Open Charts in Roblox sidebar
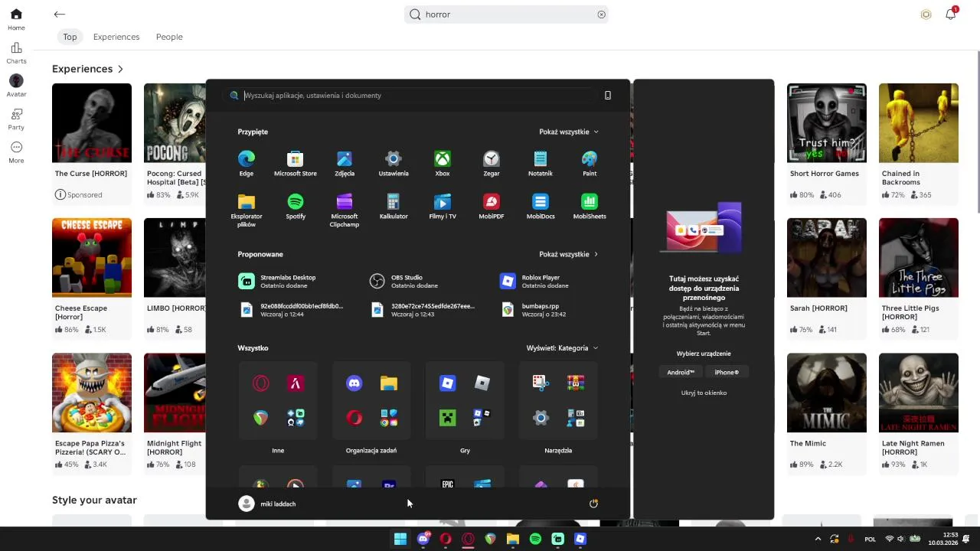This screenshot has width=980, height=551. pos(16,53)
